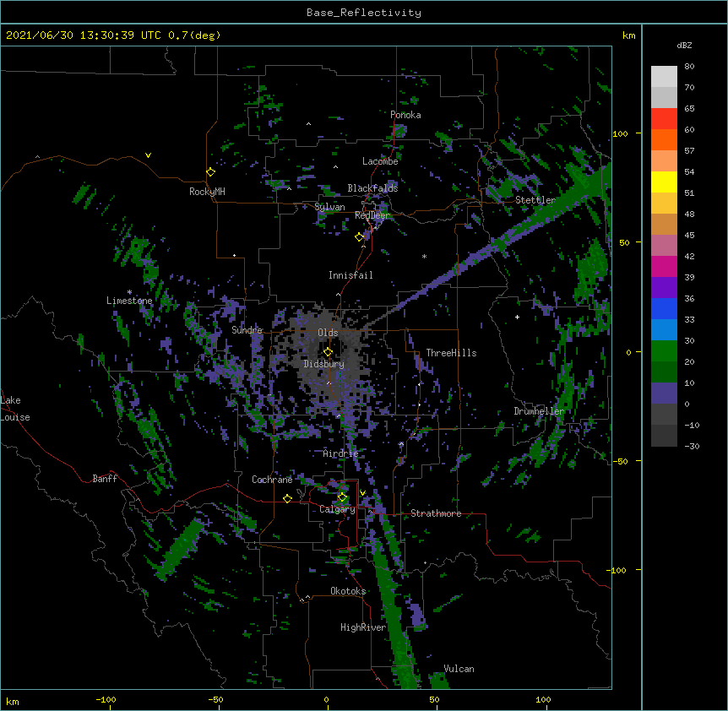This screenshot has width=728, height=711.
Task: Click the Innisfail city label
Action: point(350,275)
